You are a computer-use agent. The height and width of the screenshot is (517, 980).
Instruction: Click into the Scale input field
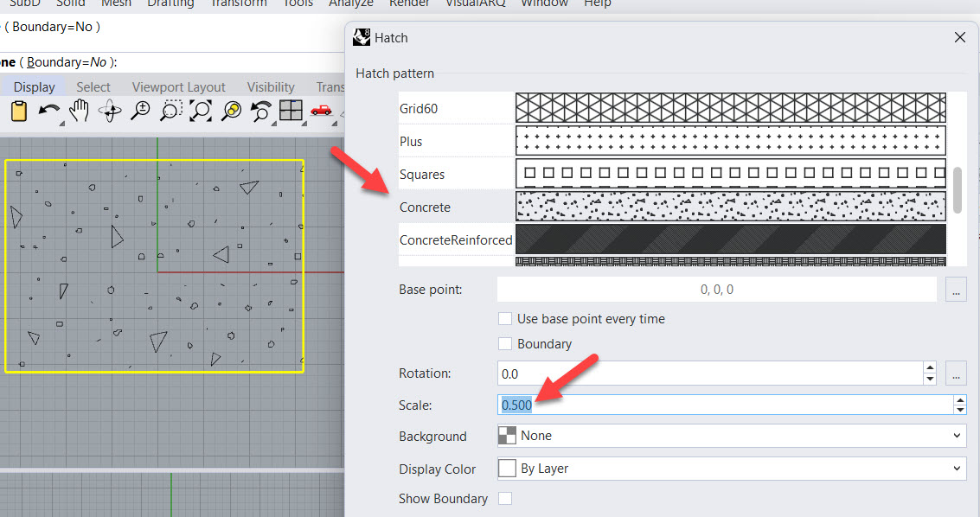click(x=725, y=405)
